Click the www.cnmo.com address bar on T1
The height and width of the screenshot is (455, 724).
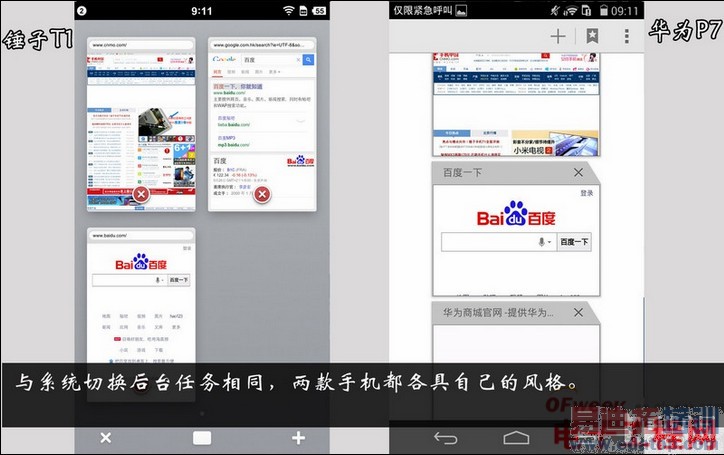(141, 45)
